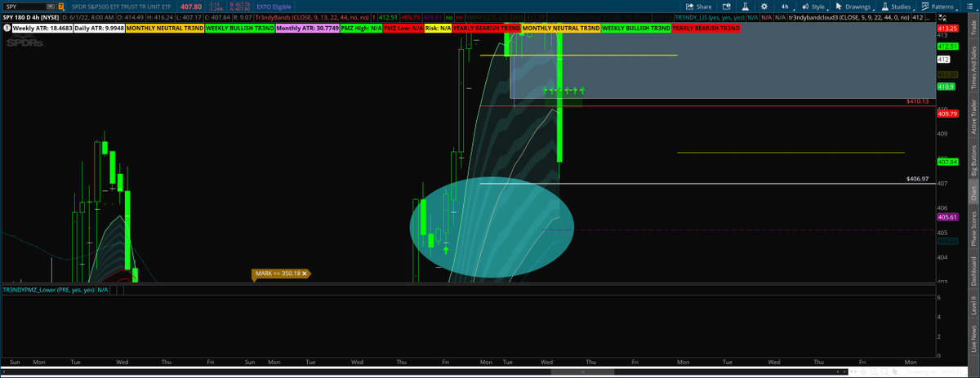980x378 pixels.
Task: Open the Drawings dropdown menu
Action: (854, 6)
